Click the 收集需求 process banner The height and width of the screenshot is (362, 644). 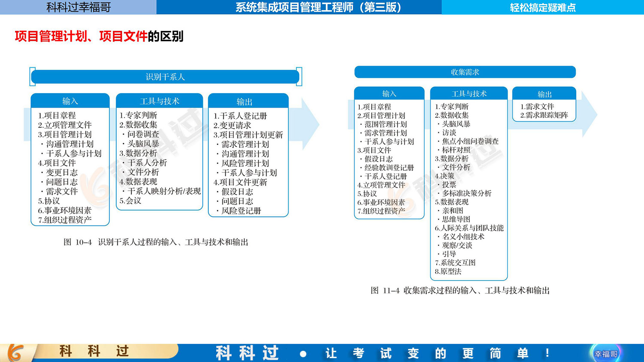pyautogui.click(x=465, y=72)
